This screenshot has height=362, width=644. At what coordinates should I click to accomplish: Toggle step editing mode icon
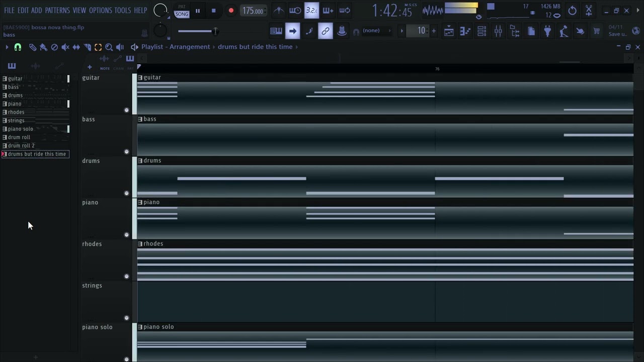[309, 31]
